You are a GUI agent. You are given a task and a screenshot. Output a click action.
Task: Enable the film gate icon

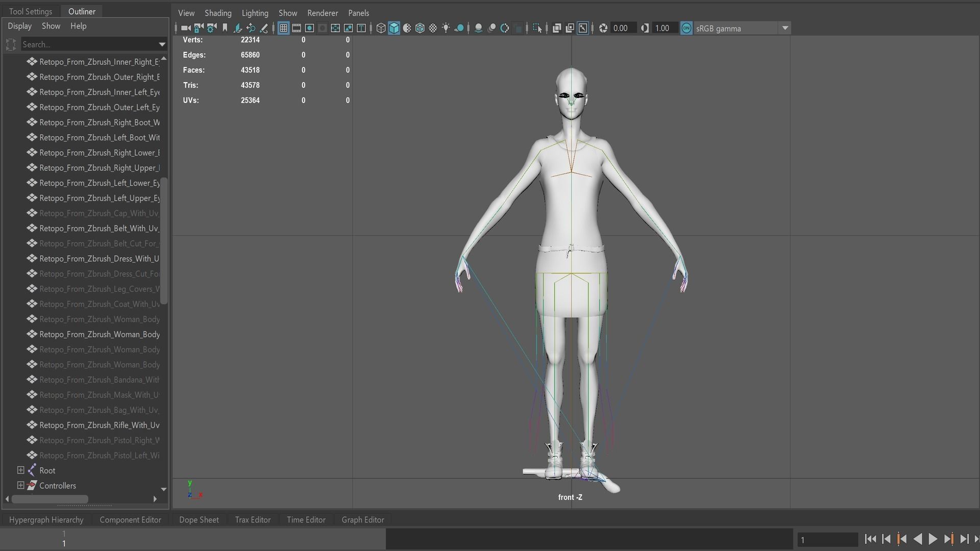coord(297,29)
